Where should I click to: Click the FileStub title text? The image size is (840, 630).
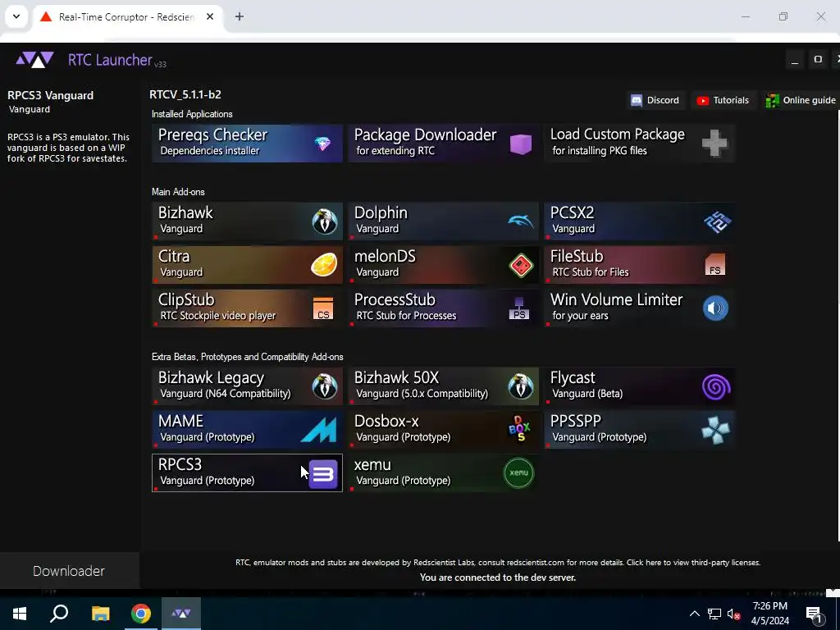(x=577, y=256)
